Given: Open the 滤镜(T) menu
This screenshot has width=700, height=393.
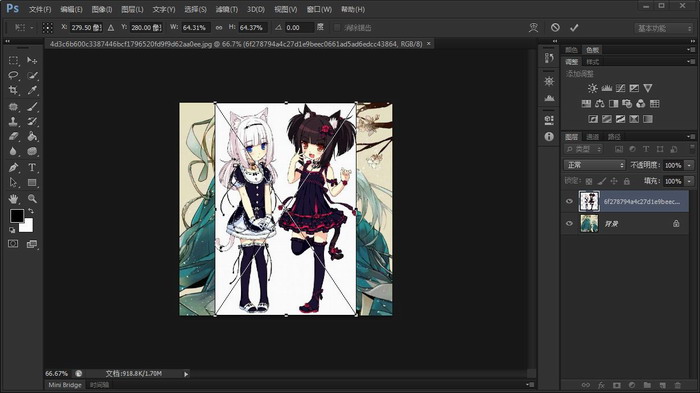Looking at the screenshot, I should click(x=226, y=9).
